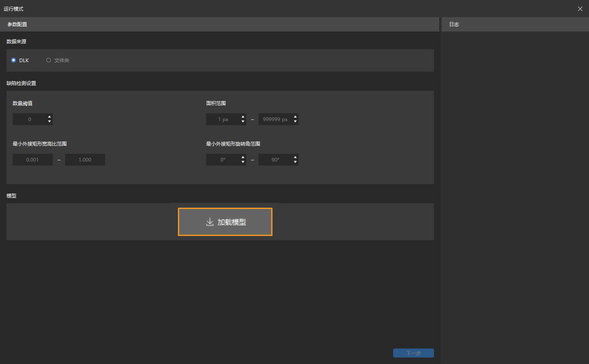The image size is (589, 364).
Task: Click the aspect ratio maximum field 1.000
Action: point(85,160)
